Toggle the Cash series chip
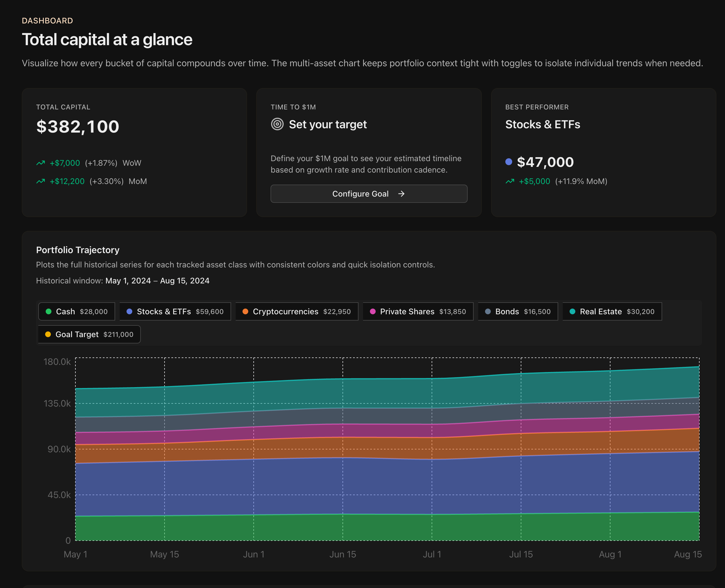725x588 pixels. [77, 311]
